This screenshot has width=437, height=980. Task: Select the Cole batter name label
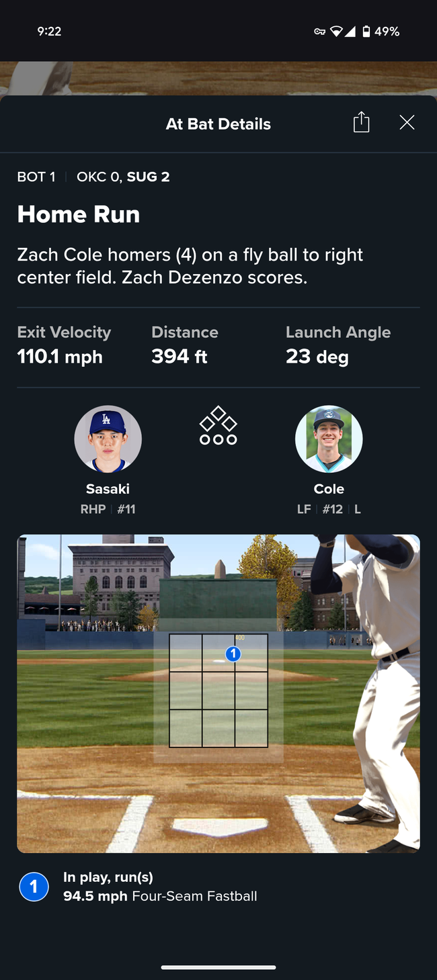[329, 489]
